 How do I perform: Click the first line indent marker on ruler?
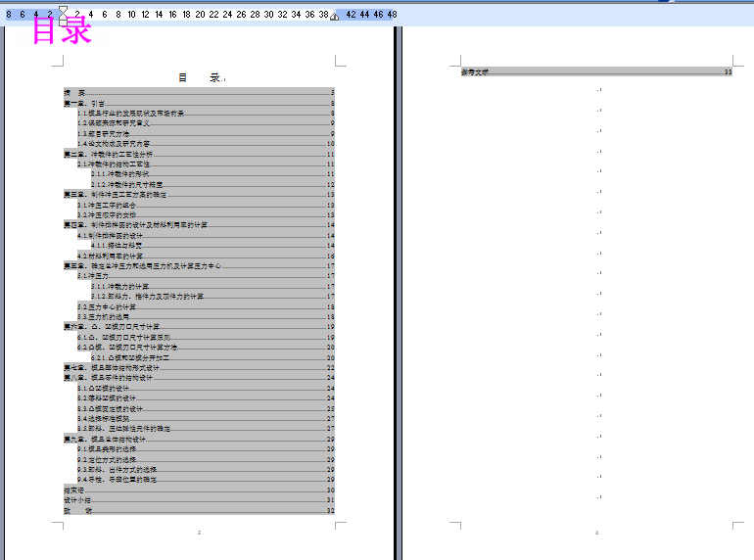(x=63, y=10)
